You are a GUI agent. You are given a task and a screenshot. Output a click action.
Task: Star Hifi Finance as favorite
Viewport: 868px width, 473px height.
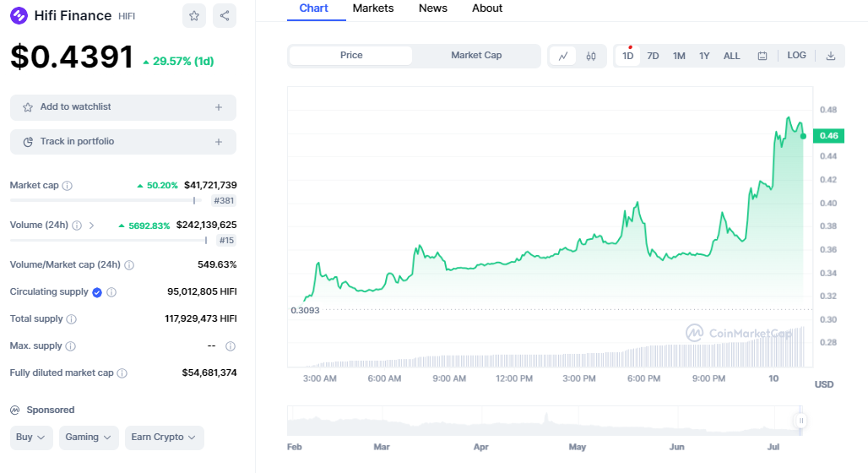193,15
